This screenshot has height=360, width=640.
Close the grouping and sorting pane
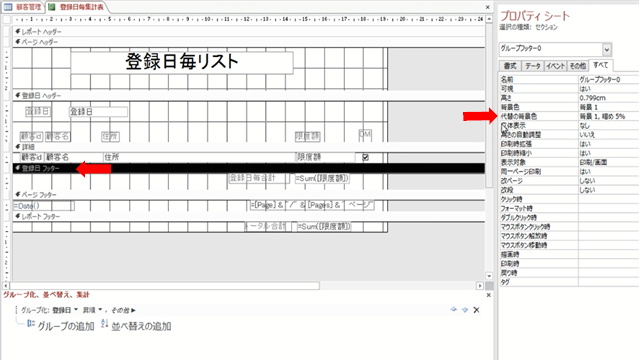[489, 295]
